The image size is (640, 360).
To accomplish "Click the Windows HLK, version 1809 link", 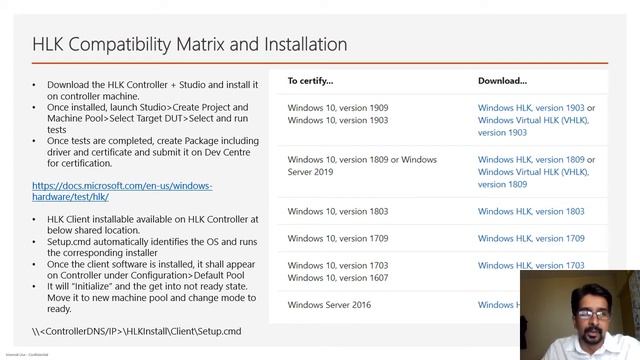I will pyautogui.click(x=531, y=160).
